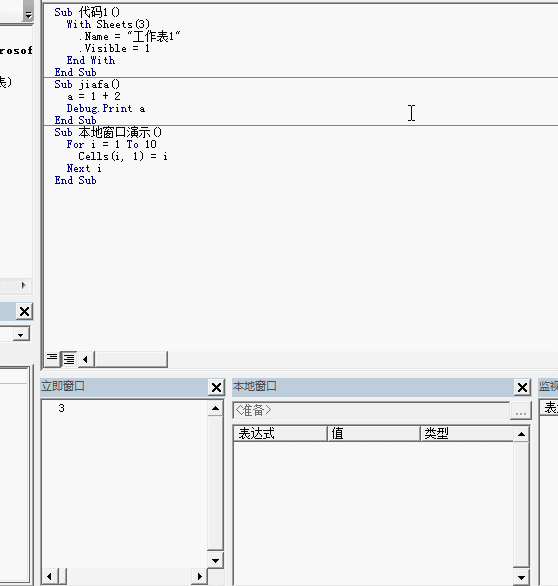Open the call stack ellipsis button

pyautogui.click(x=521, y=411)
